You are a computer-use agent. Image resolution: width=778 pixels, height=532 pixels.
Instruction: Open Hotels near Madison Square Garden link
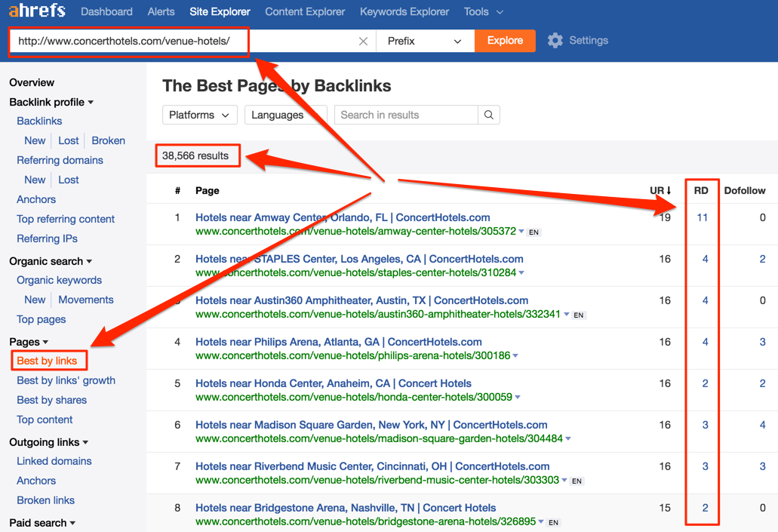pyautogui.click(x=371, y=425)
